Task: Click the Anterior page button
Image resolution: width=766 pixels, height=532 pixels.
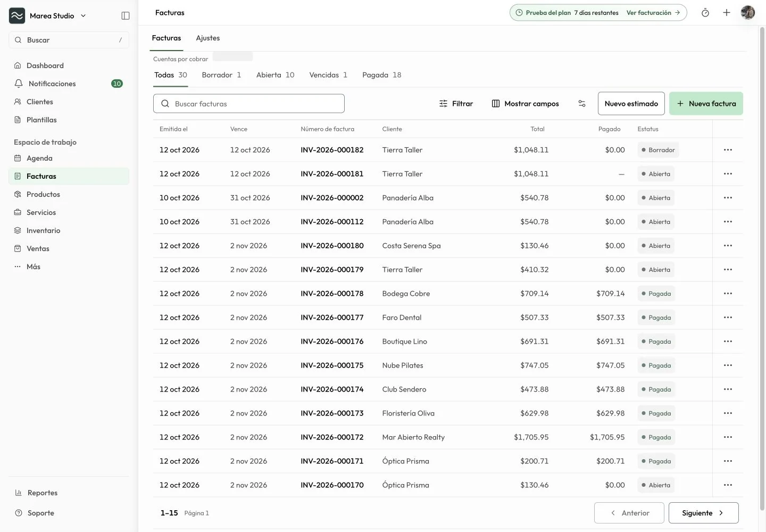Action: [629, 513]
